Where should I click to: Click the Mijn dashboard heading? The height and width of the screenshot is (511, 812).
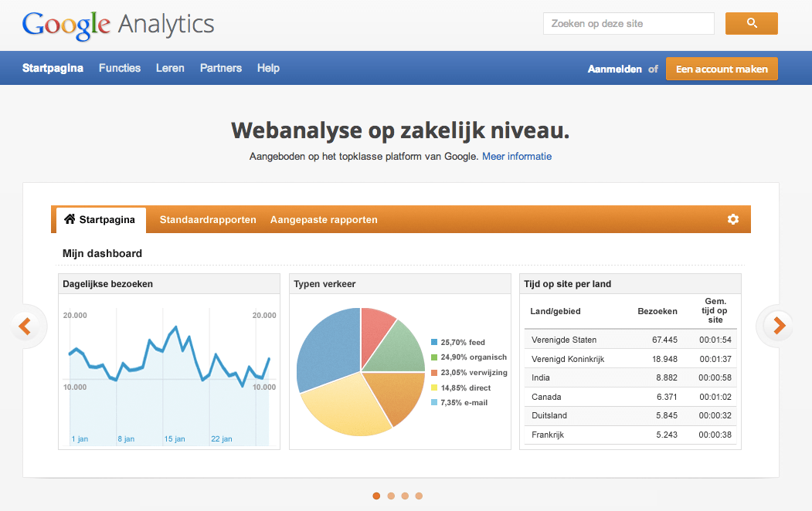[102, 253]
